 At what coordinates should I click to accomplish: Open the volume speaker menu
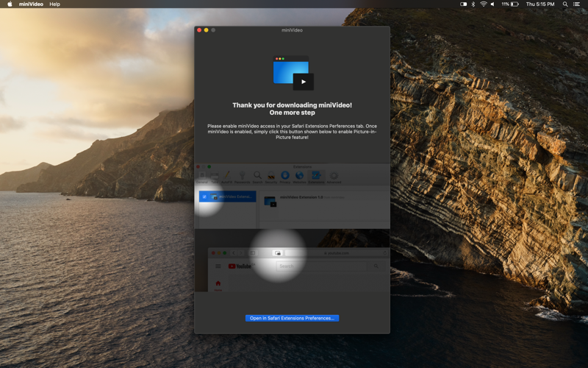(492, 4)
